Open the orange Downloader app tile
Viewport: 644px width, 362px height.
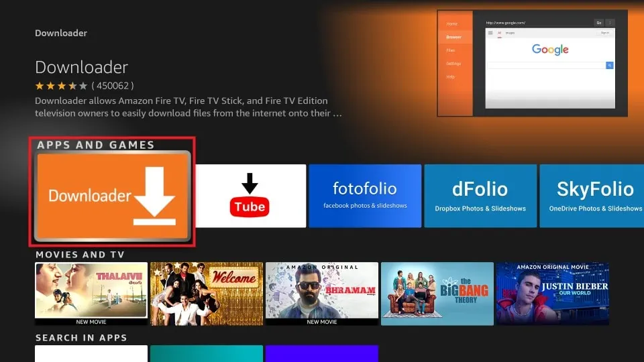113,196
